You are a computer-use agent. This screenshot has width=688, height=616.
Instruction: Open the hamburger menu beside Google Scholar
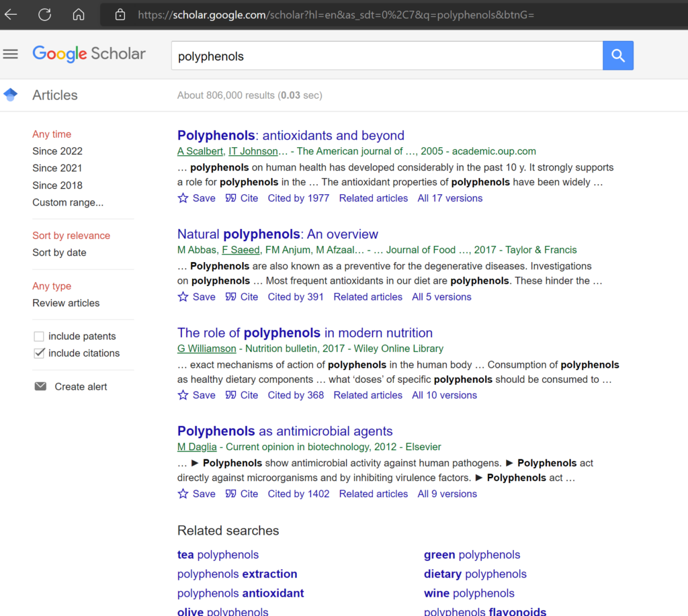pyautogui.click(x=11, y=54)
